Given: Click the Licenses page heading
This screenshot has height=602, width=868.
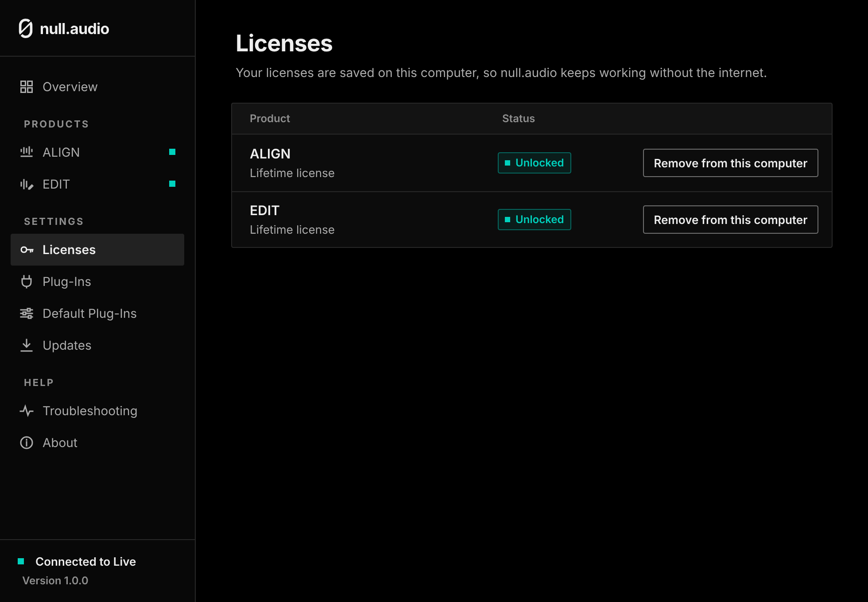Looking at the screenshot, I should [284, 43].
